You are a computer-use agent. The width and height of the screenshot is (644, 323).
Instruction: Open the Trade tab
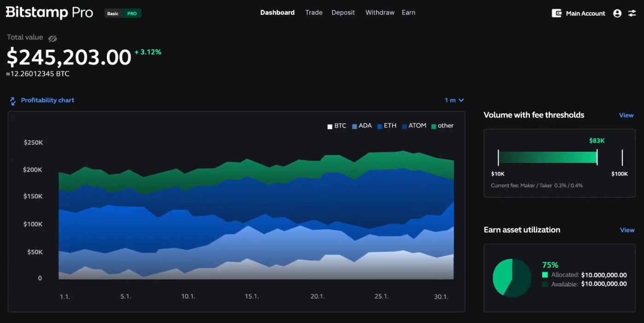click(314, 12)
